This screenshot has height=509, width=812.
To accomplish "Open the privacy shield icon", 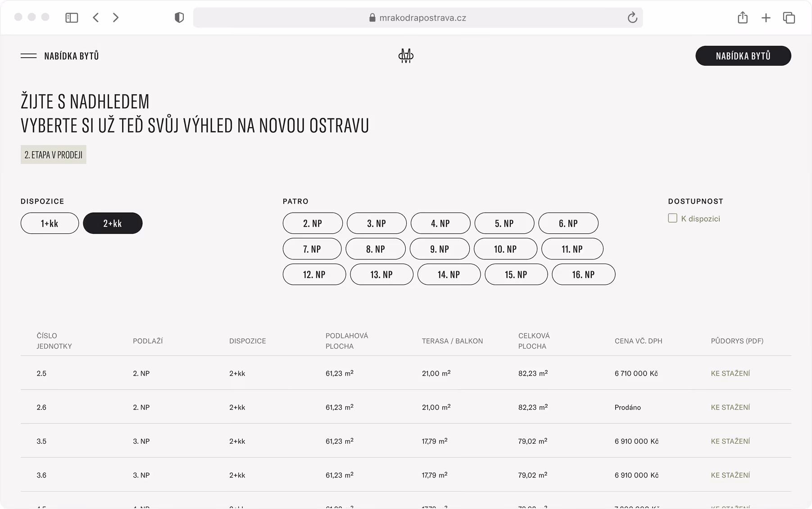I will pos(179,18).
